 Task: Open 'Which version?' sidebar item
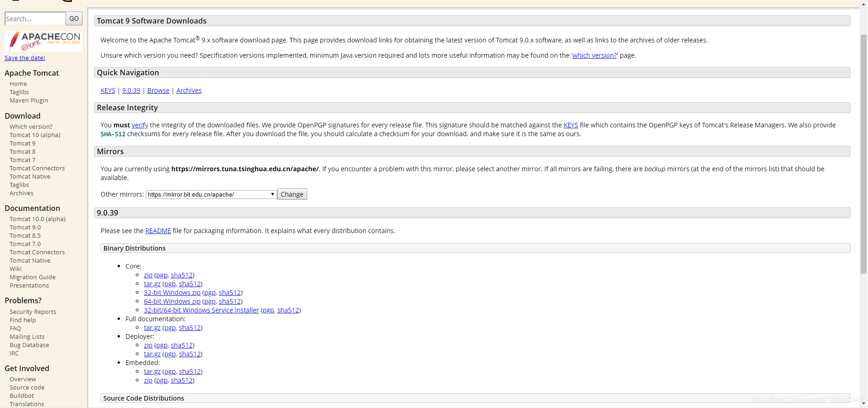coord(31,127)
